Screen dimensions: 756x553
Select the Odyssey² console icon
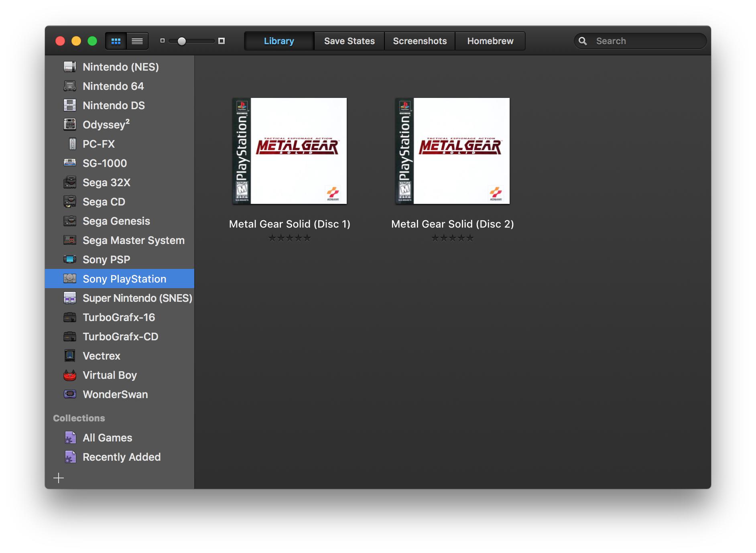point(70,124)
